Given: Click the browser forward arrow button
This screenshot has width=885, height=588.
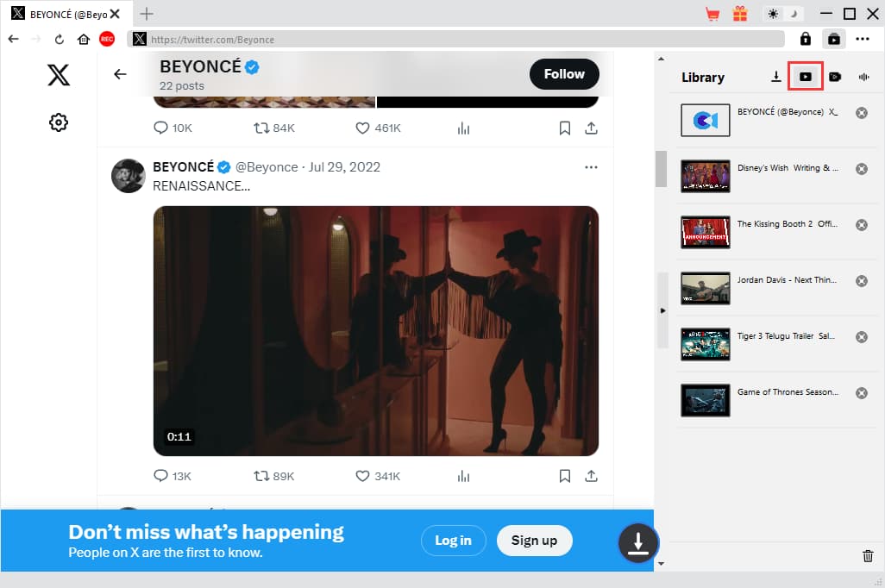Looking at the screenshot, I should click(36, 39).
